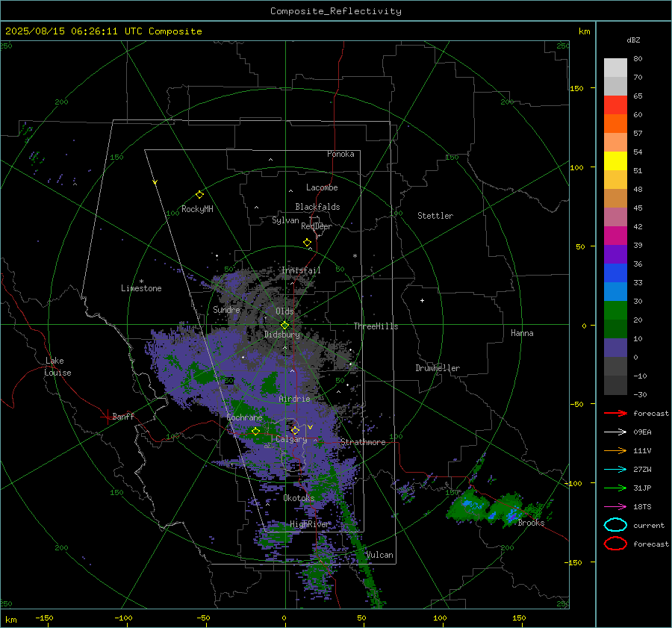Click the dBZ legend heading
Viewport: 672px width, 628px height.
(x=633, y=40)
